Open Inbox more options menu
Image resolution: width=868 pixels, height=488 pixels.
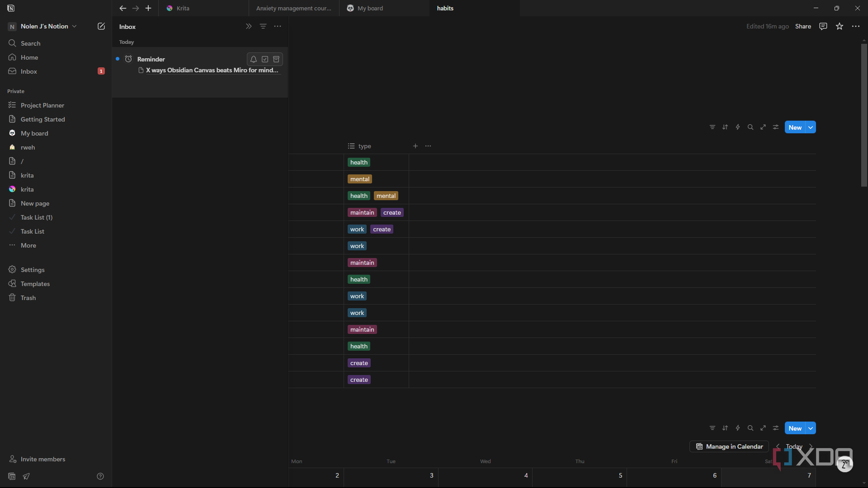[278, 26]
